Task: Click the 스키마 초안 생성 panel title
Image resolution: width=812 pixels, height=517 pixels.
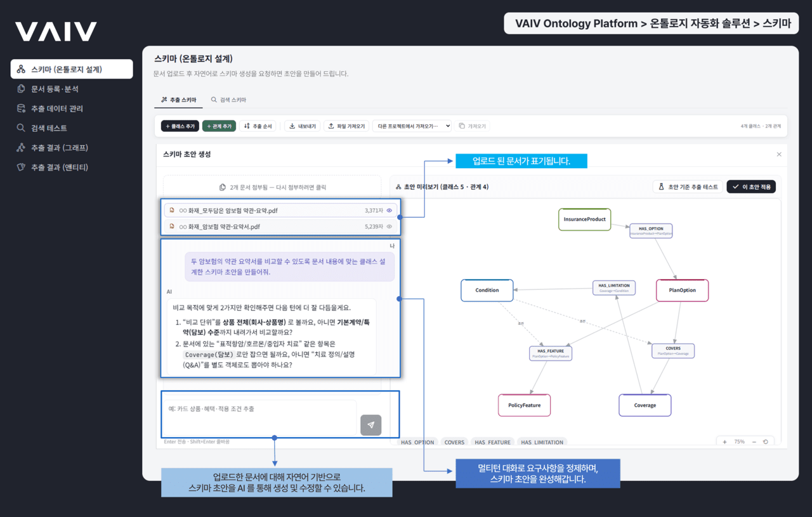Action: point(187,154)
